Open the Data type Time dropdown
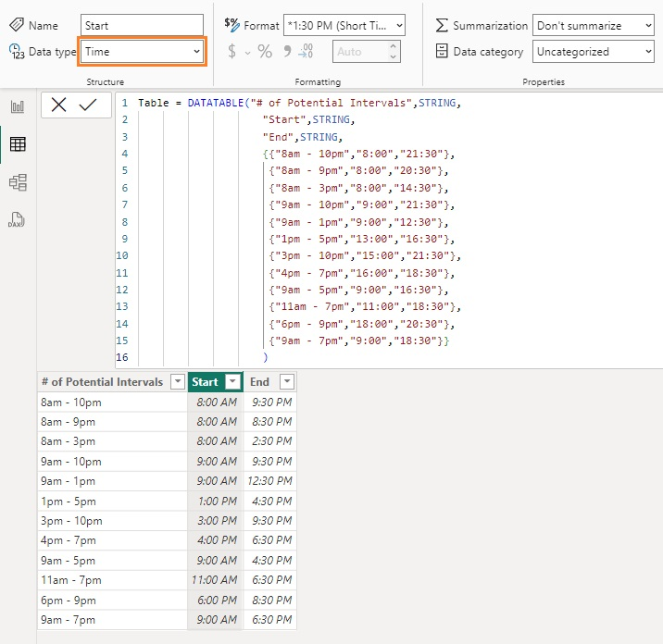Screen dimensions: 663x644 click(x=142, y=52)
